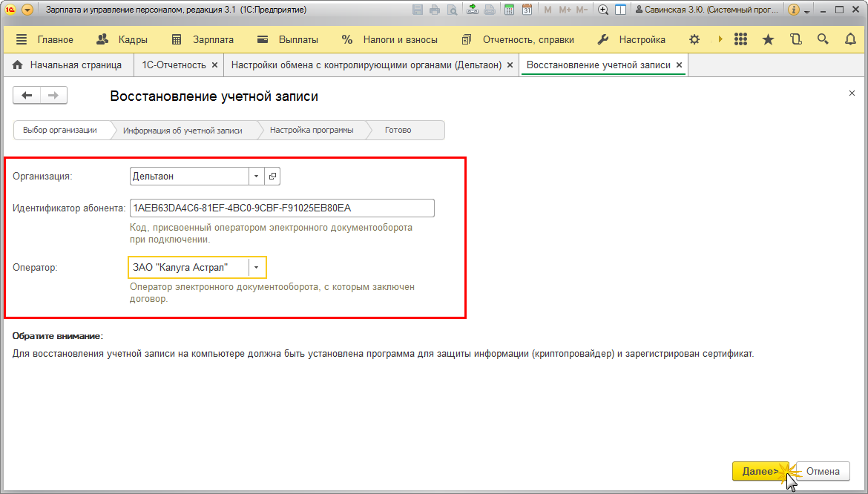The width and height of the screenshot is (868, 494).
Task: Open the title bar dropdown arrow beside info icon
Action: tap(807, 12)
